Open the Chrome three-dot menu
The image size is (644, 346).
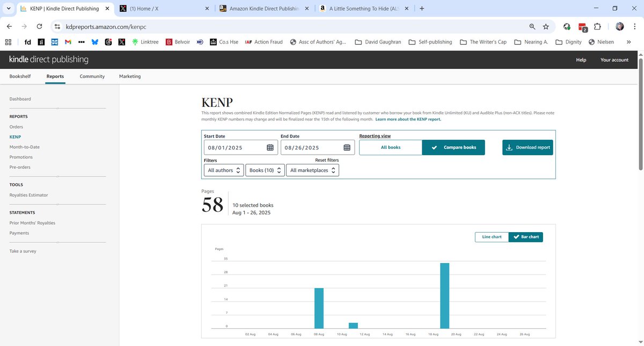[635, 26]
